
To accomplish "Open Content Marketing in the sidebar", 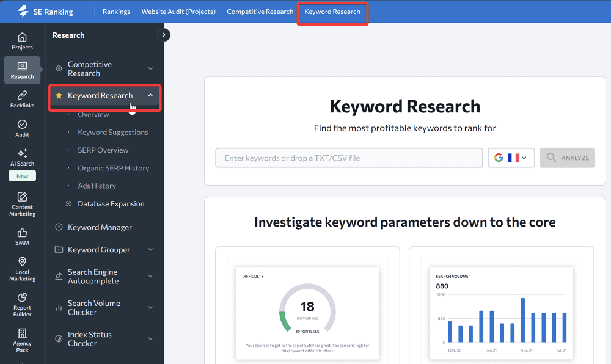I will (x=22, y=204).
